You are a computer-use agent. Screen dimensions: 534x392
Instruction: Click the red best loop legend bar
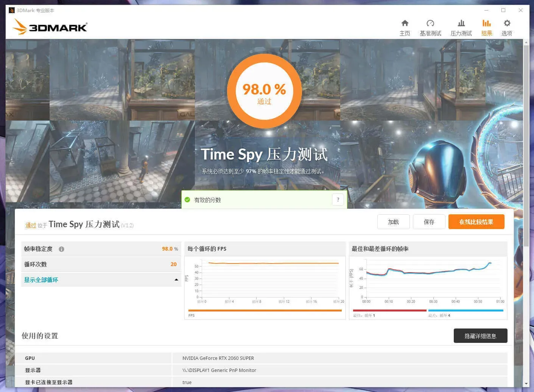pos(389,311)
